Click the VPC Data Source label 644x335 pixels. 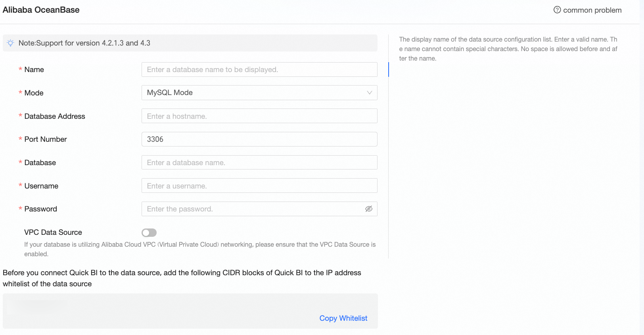tap(53, 232)
